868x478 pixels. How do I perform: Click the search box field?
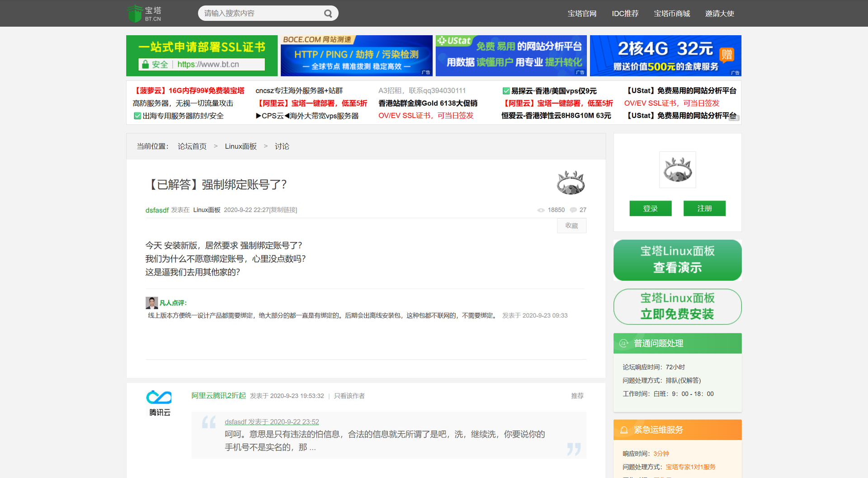262,13
